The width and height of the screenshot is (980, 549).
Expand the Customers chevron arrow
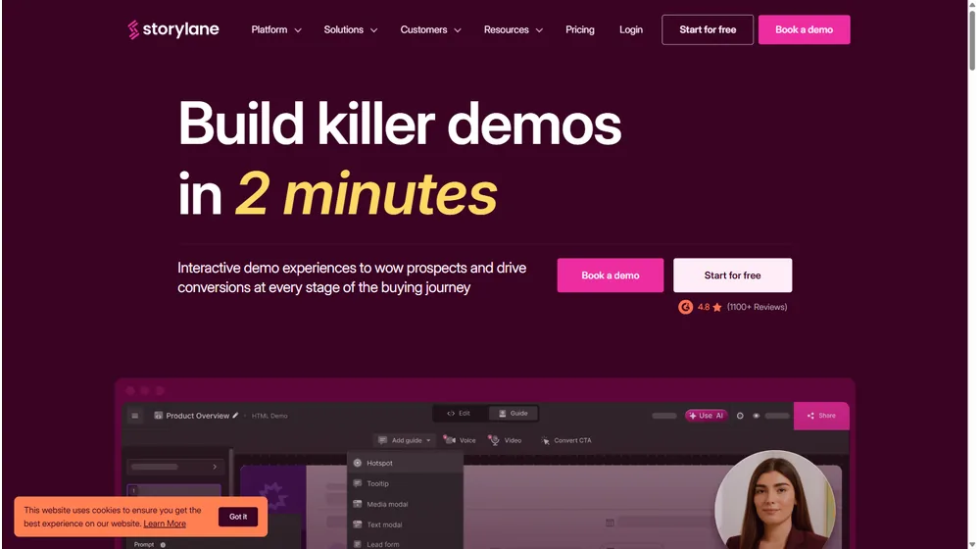(458, 30)
